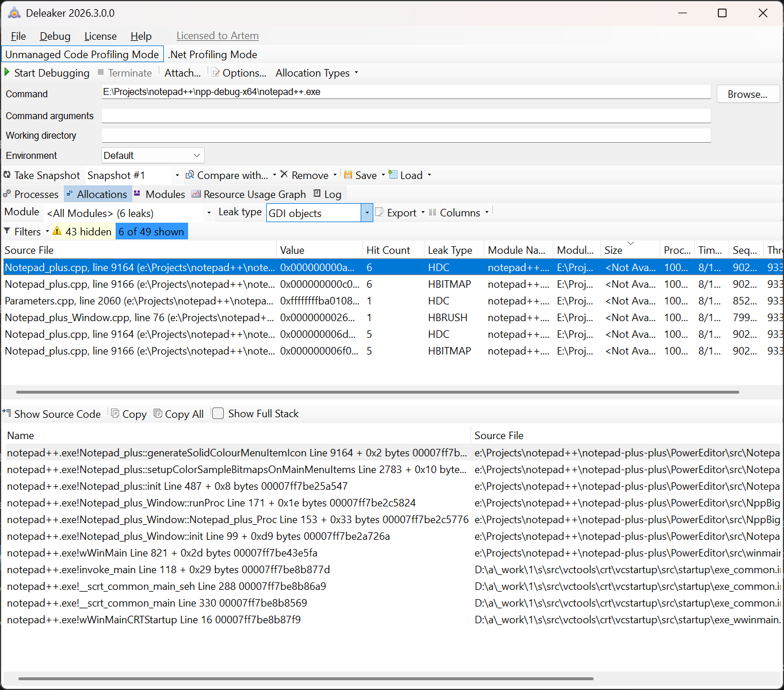Select the invoke_main Line 118 stack frame

click(392, 570)
